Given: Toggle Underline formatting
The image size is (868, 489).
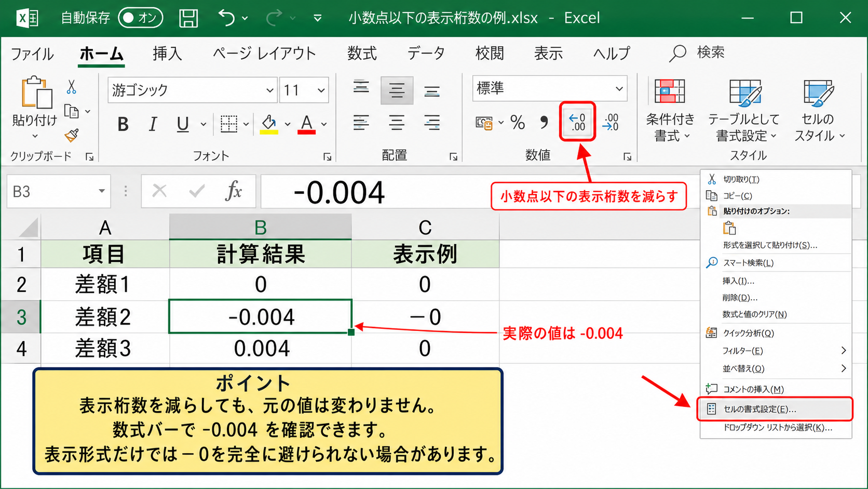Looking at the screenshot, I should pos(183,124).
